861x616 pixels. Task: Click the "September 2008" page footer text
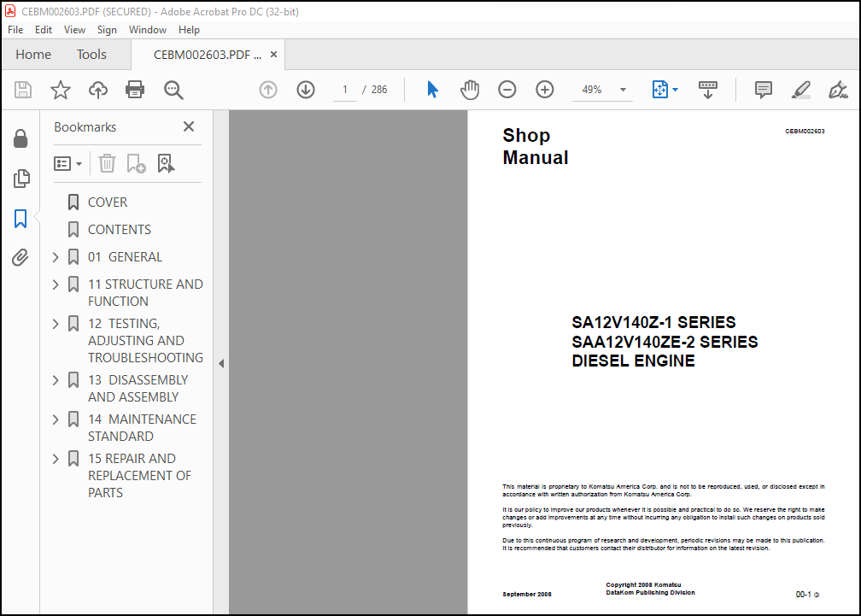click(526, 594)
